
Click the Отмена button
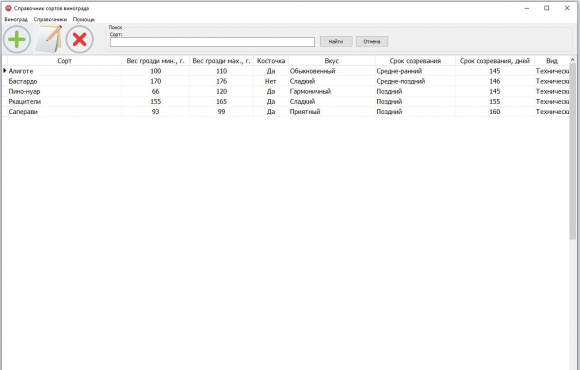tap(372, 41)
